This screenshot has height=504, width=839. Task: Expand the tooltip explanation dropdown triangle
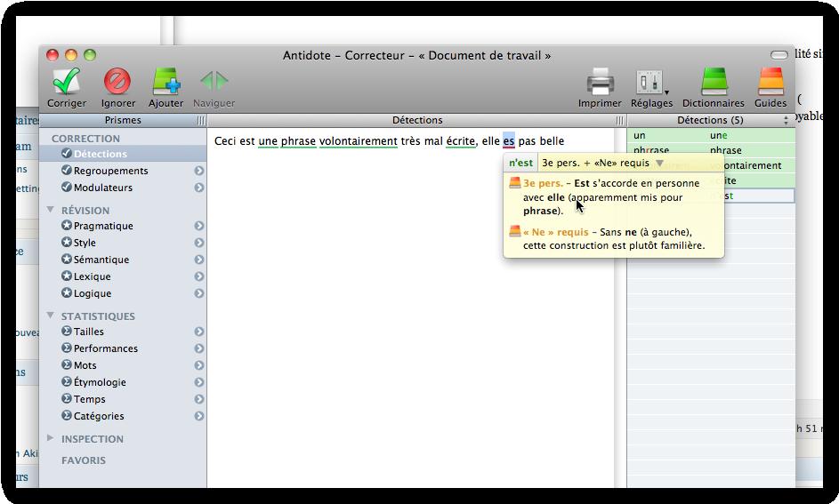click(660, 163)
